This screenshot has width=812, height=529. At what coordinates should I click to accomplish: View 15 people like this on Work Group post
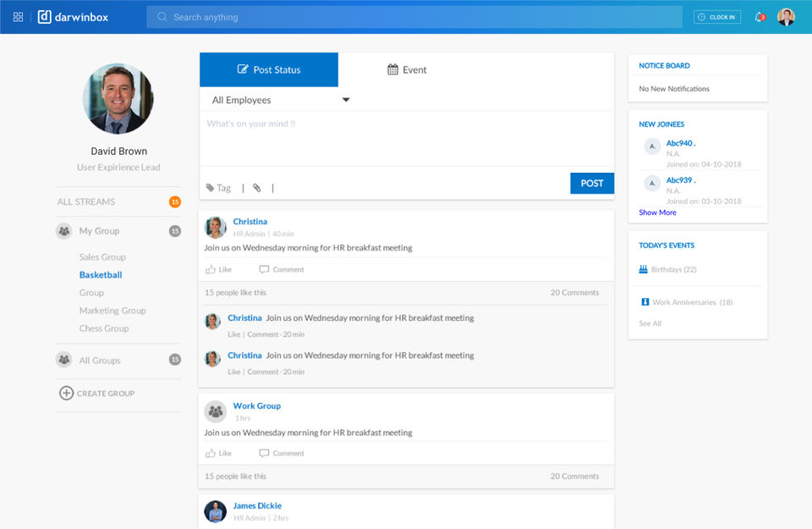coord(236,477)
